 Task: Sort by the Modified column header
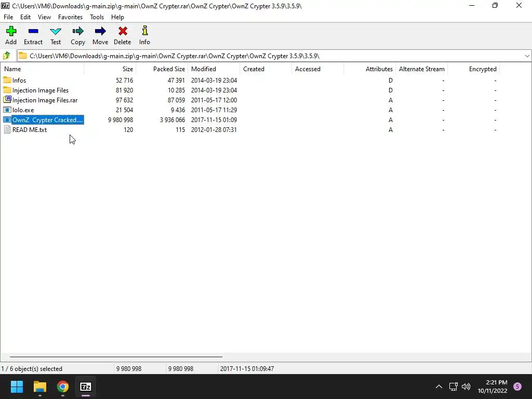pos(214,69)
